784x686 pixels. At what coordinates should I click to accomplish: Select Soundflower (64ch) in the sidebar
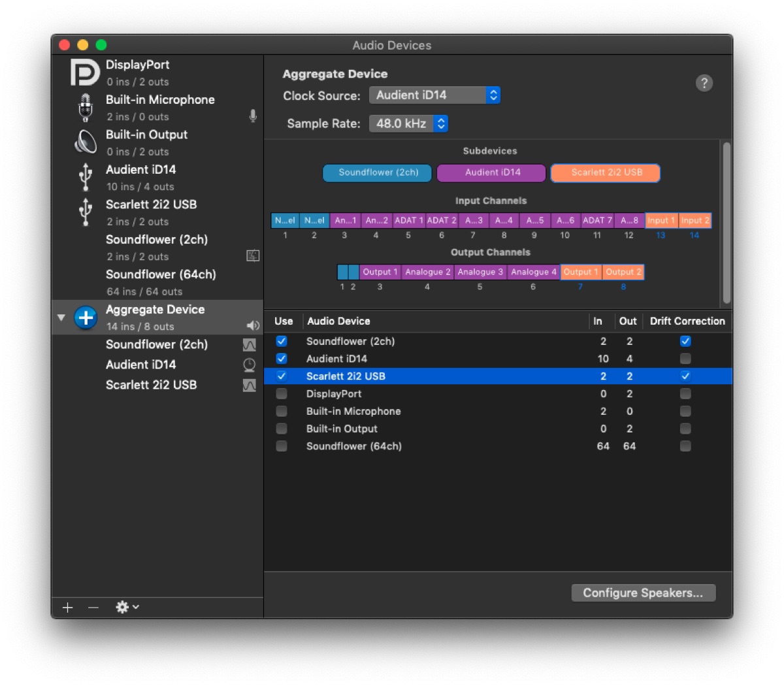(x=157, y=282)
